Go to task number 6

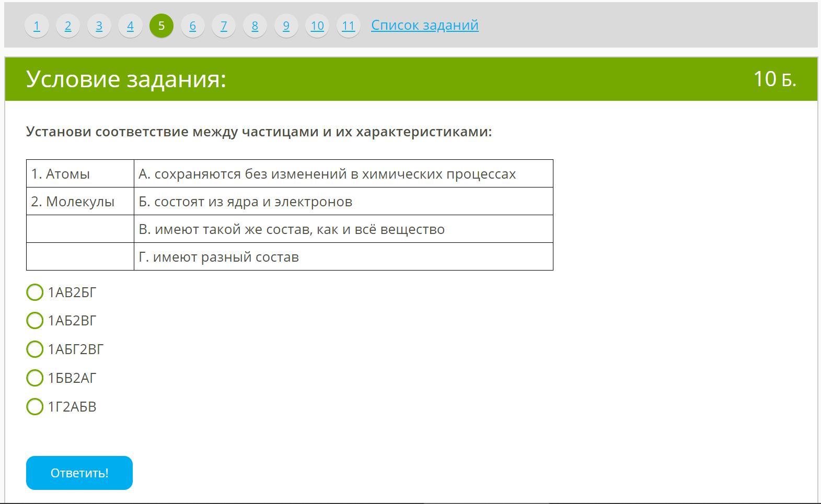192,26
